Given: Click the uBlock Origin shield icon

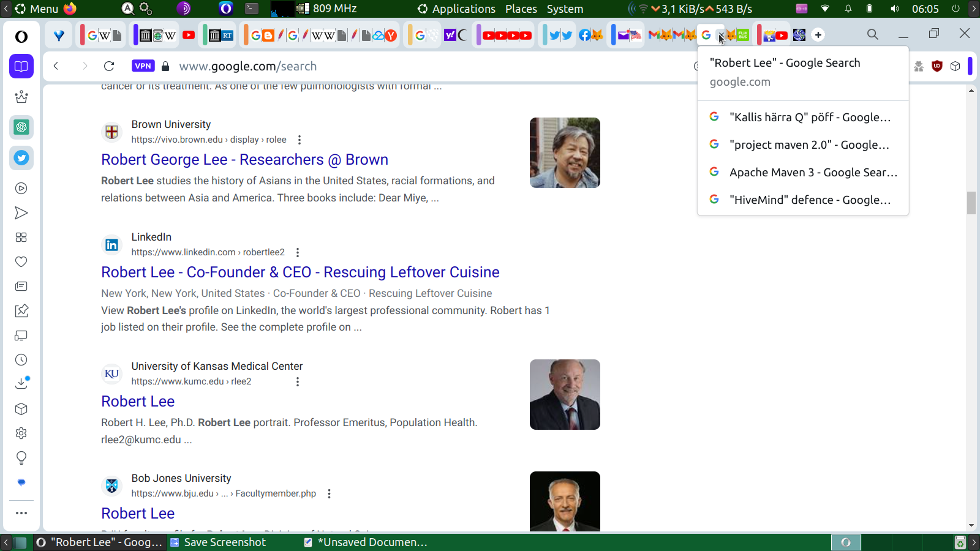Looking at the screenshot, I should [x=937, y=66].
